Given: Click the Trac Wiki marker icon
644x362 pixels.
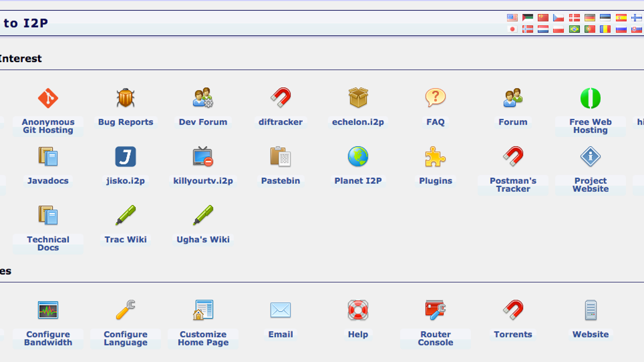Looking at the screenshot, I should 126,215.
